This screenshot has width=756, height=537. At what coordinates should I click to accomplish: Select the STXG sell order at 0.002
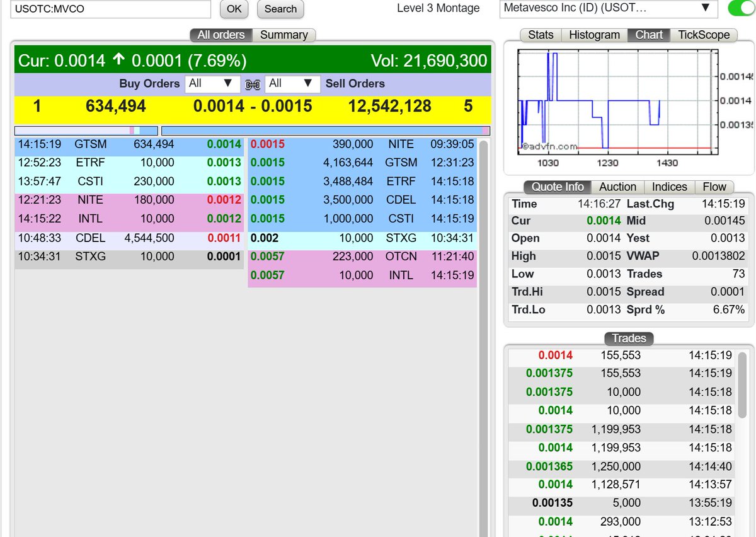point(362,238)
